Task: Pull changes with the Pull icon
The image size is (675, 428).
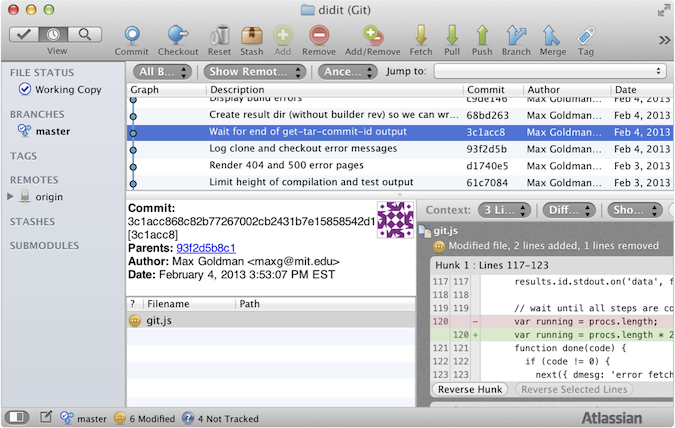Action: [x=452, y=38]
